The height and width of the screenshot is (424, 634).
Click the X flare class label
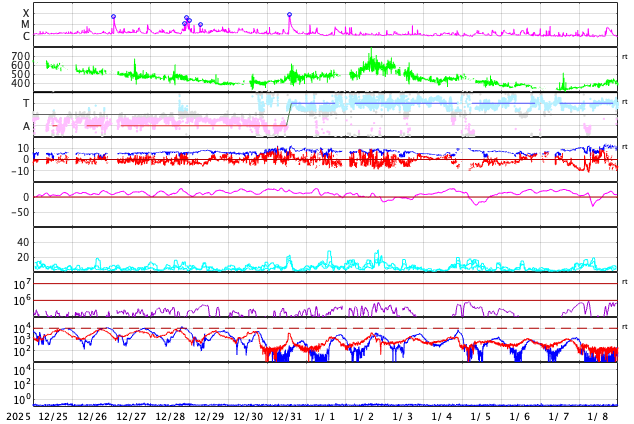tap(25, 13)
